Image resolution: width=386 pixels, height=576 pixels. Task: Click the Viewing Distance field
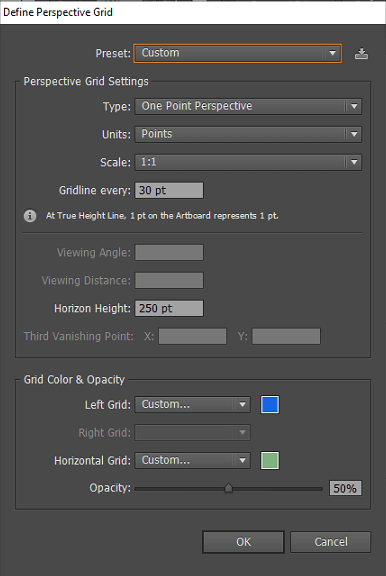tap(169, 280)
